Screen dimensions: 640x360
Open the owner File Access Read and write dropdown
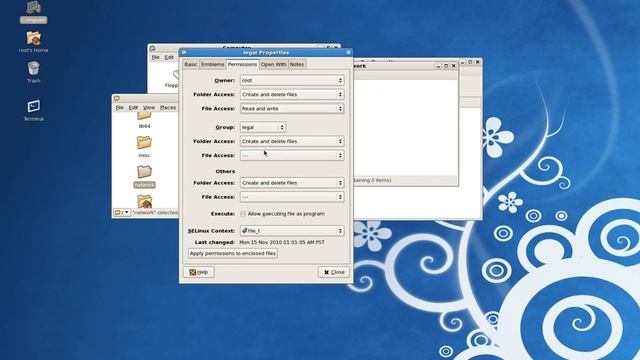point(292,109)
